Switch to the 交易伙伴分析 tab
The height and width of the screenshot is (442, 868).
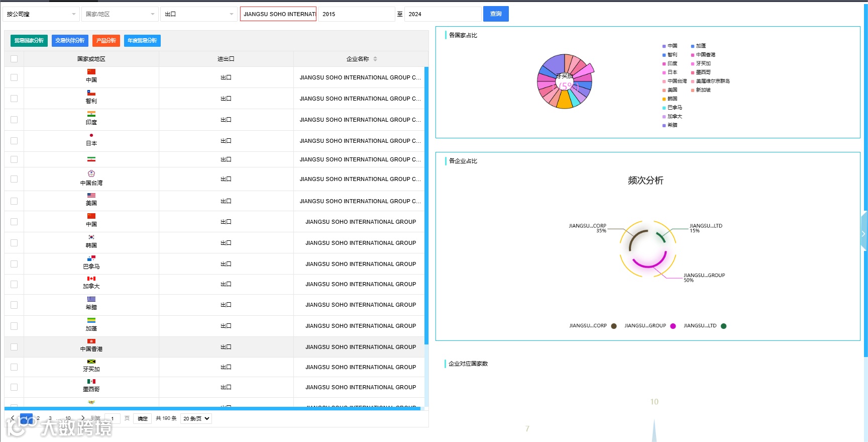70,41
